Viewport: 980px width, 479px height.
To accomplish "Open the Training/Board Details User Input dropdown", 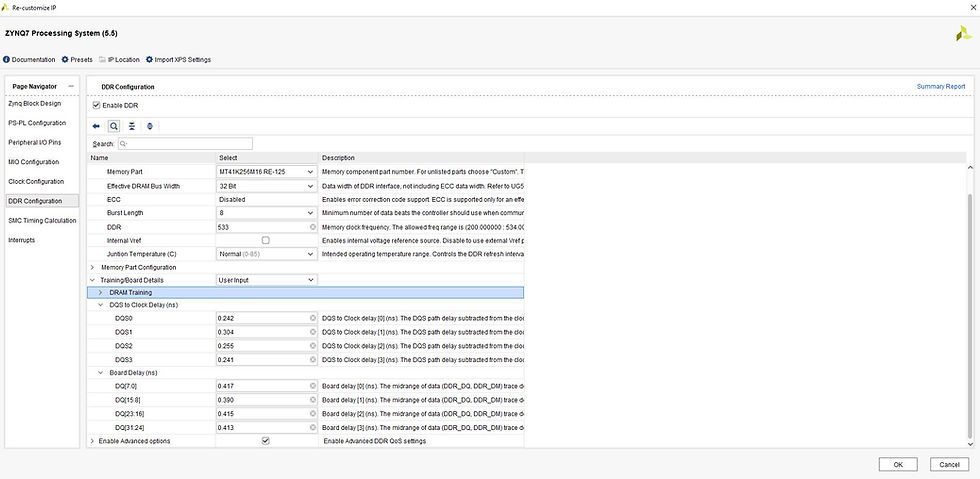I will [267, 280].
